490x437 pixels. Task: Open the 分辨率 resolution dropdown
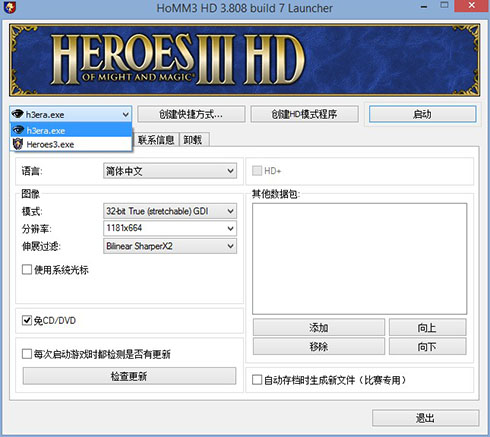[170, 228]
